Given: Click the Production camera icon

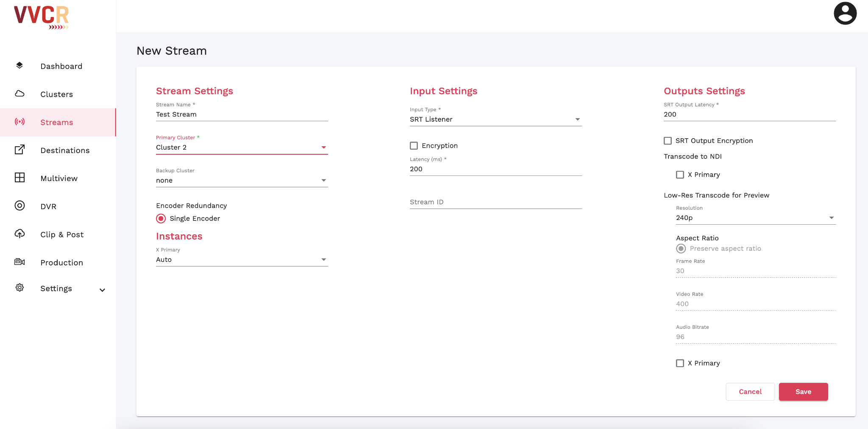Looking at the screenshot, I should coord(19,262).
